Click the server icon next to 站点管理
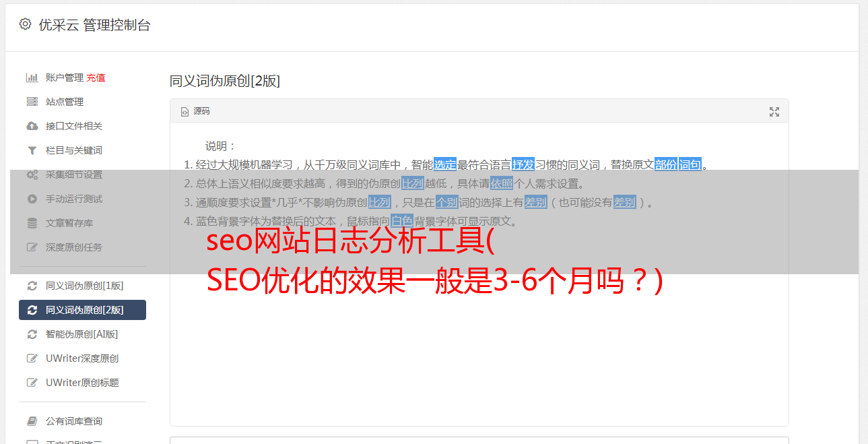The image size is (868, 444). pyautogui.click(x=32, y=102)
